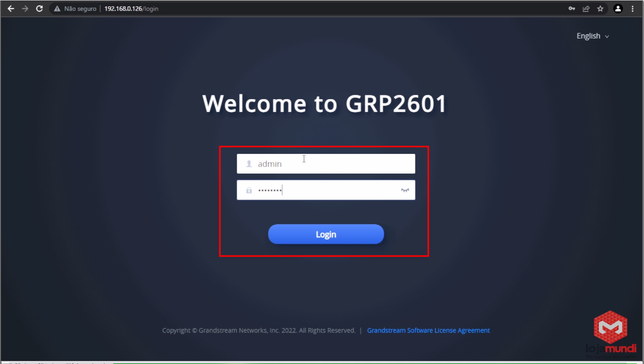Open the English language dropdown
The width and height of the screenshot is (644, 364).
(592, 36)
